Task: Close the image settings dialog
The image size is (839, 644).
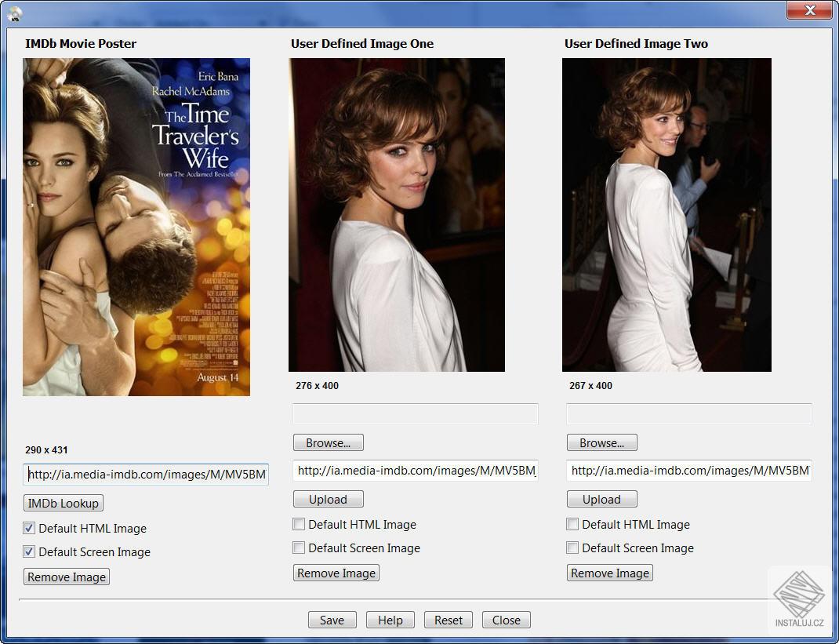Action: point(506,620)
